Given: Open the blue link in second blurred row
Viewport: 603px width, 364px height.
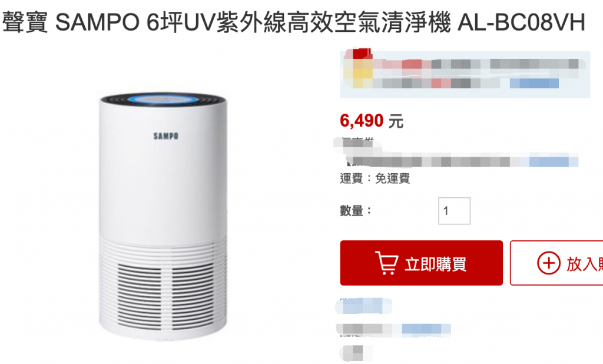Looking at the screenshot, I should (x=426, y=330).
